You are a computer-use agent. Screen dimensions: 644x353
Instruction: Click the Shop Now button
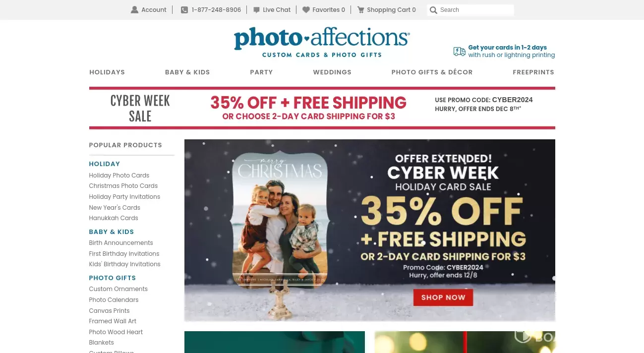[x=443, y=297]
